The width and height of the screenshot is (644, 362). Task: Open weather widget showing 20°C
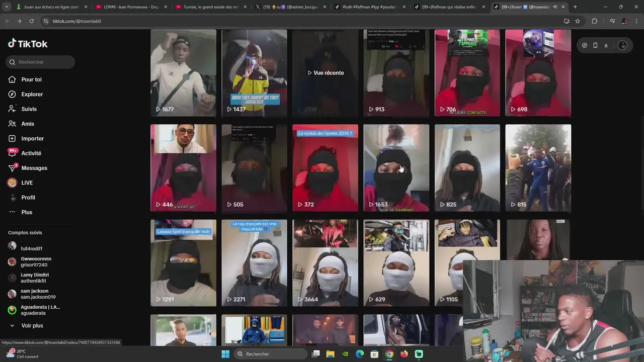(x=22, y=354)
